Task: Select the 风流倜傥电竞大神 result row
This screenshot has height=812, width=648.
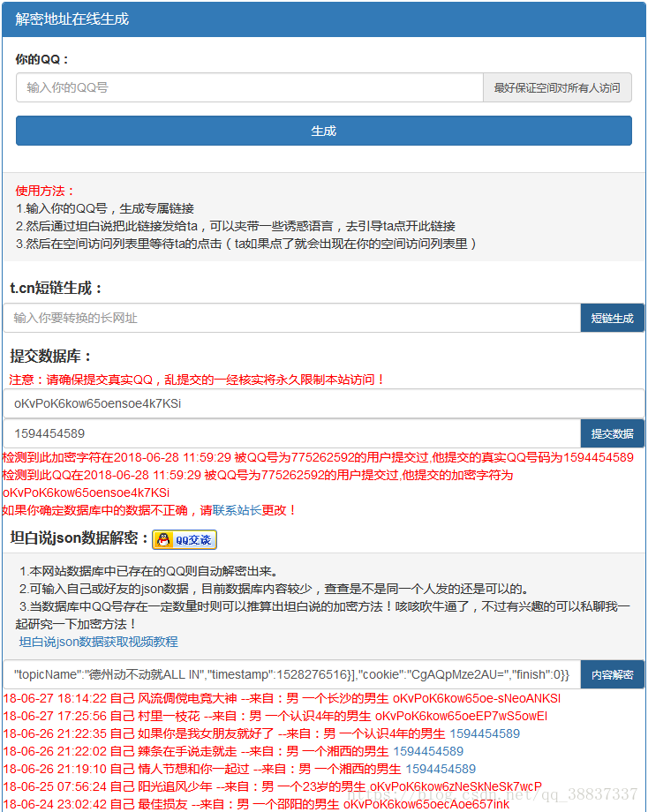Action: point(282,699)
